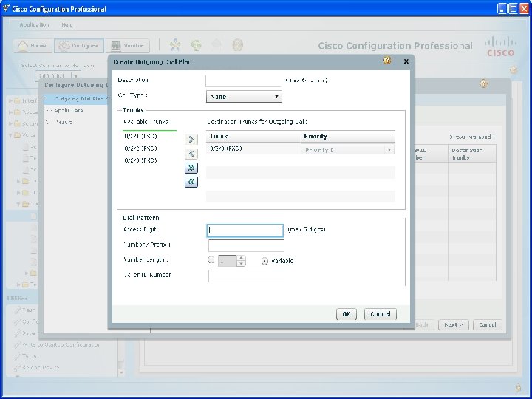Click the Flash utility wrench icon

[18, 310]
